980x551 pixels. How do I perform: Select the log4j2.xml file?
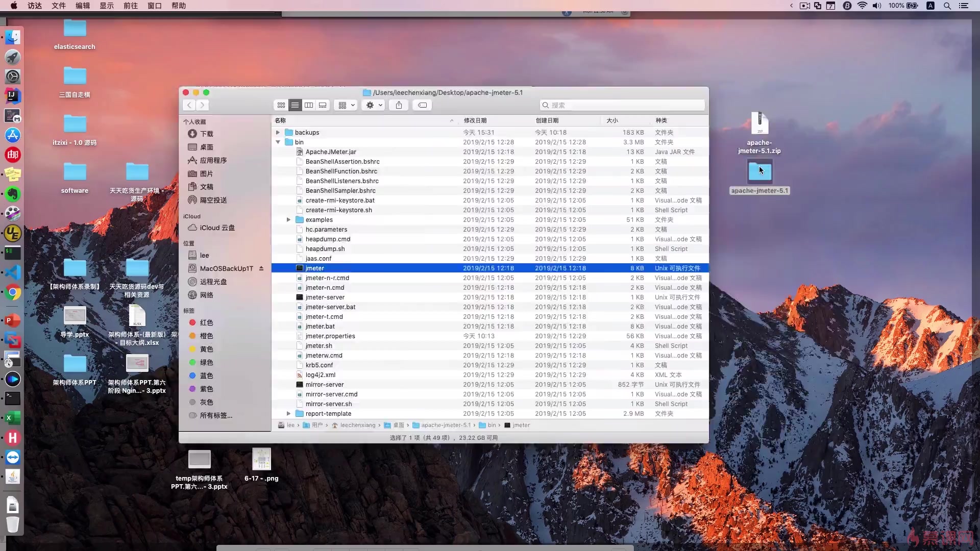point(490,375)
